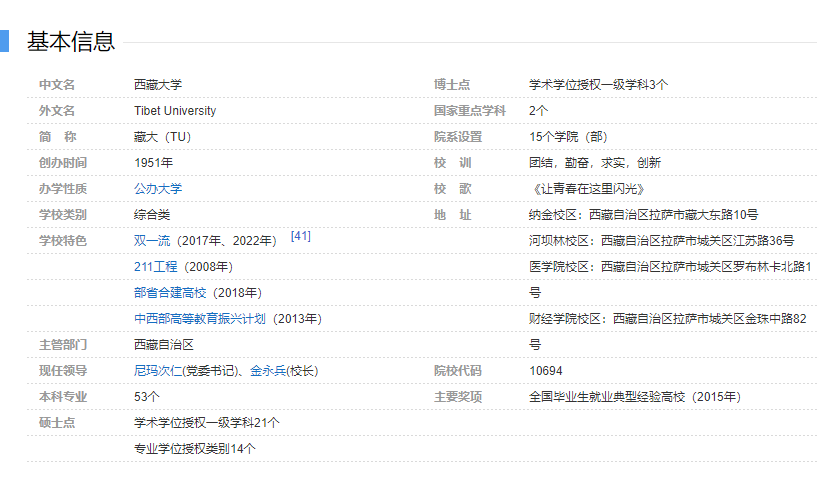Click the 基本信息 section heading
The height and width of the screenshot is (492, 831).
[71, 41]
